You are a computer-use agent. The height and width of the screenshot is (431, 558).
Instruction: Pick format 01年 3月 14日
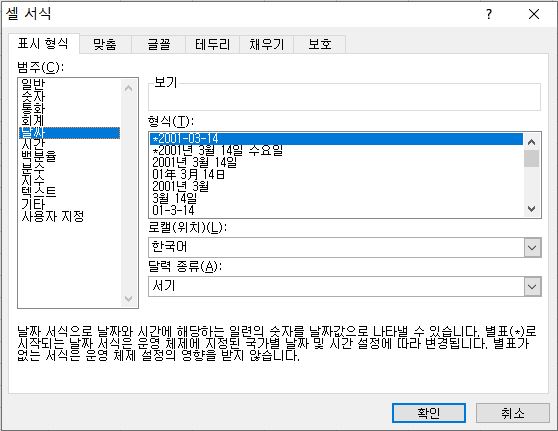336,174
